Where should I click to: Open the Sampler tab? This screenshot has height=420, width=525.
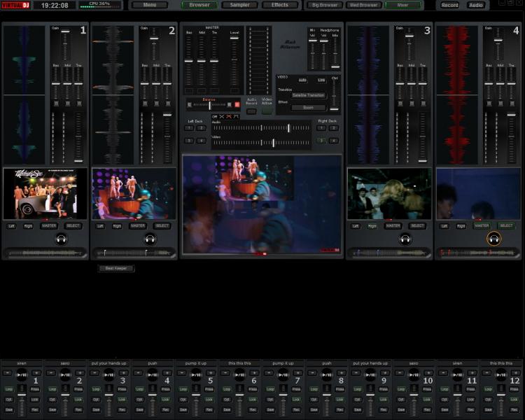239,5
